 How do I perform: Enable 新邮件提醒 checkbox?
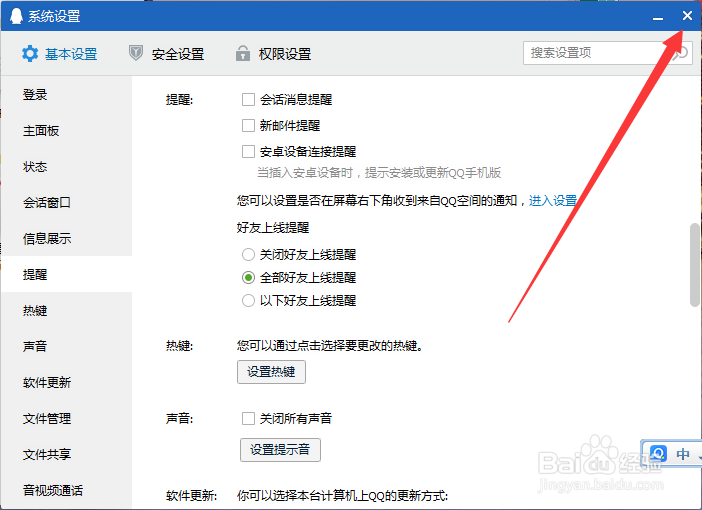(x=248, y=125)
